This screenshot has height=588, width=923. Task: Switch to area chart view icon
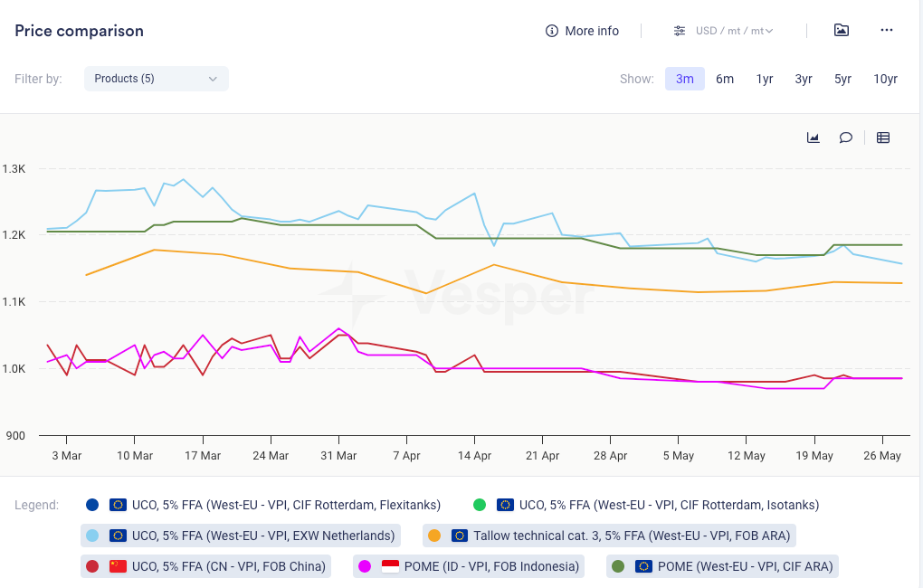click(x=814, y=138)
